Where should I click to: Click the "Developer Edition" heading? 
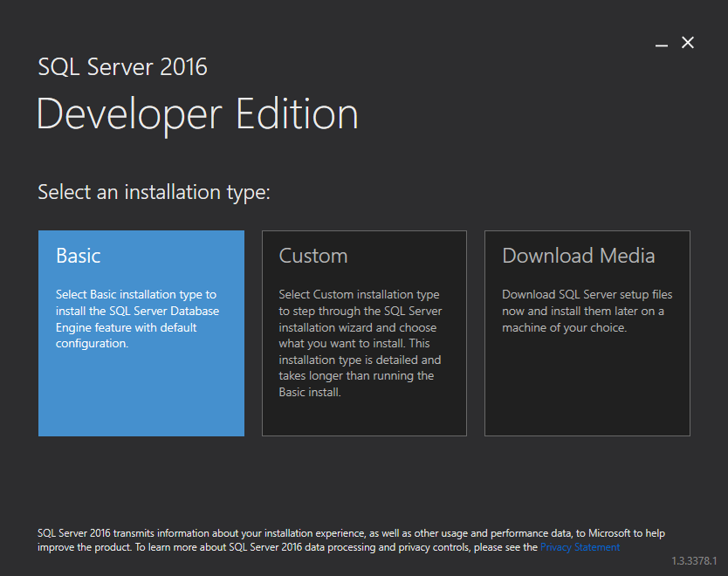(x=197, y=114)
